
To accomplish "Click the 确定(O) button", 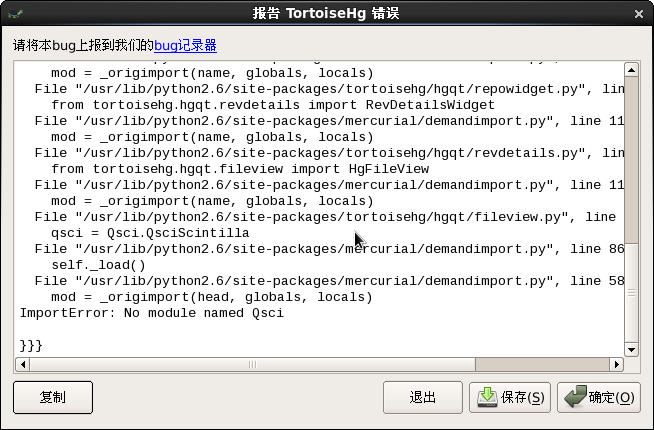I will (599, 397).
